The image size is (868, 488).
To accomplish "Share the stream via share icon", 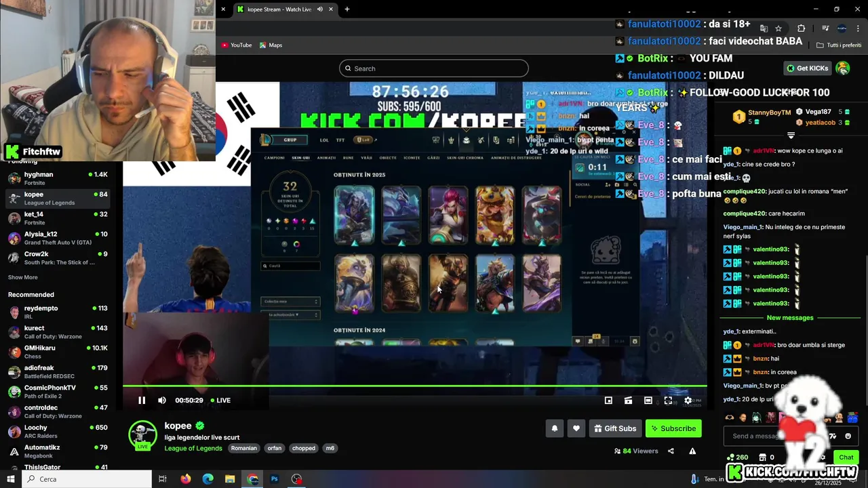I will coord(671,451).
